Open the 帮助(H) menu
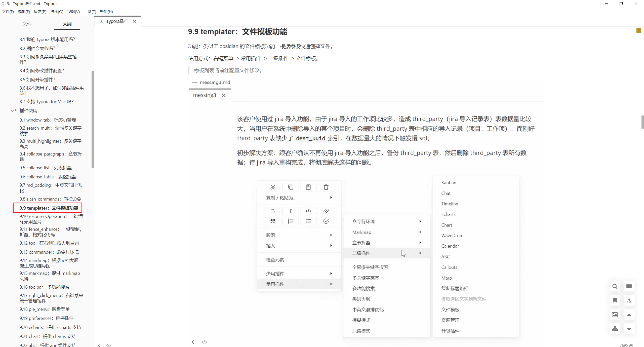Image resolution: width=644 pixels, height=347 pixels. coord(106,12)
